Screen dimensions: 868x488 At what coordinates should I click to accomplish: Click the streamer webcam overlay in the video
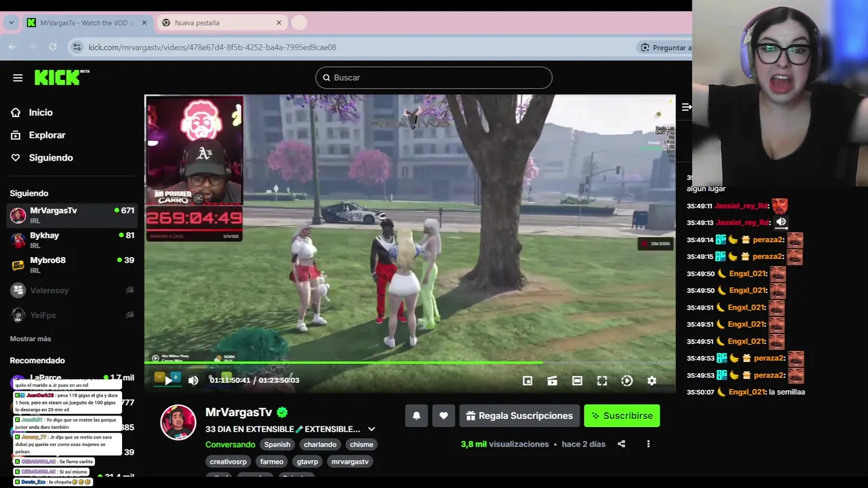[x=194, y=150]
